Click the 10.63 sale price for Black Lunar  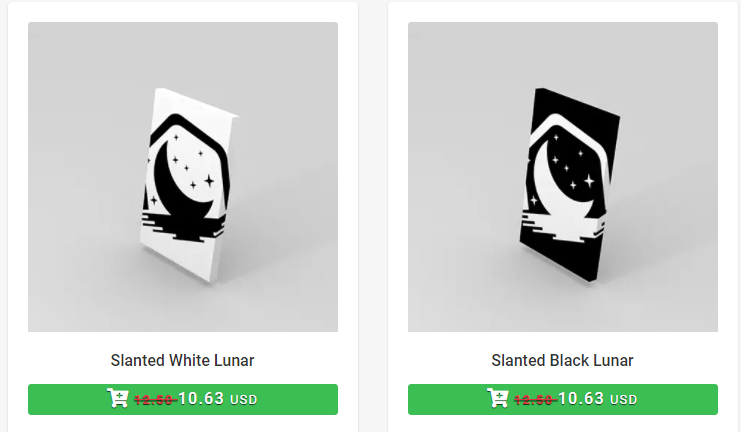click(x=581, y=398)
